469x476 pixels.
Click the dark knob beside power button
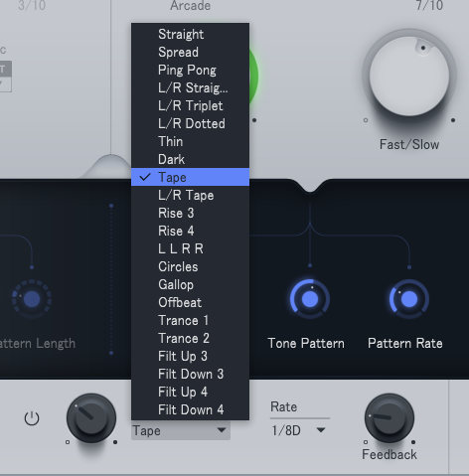point(91,418)
